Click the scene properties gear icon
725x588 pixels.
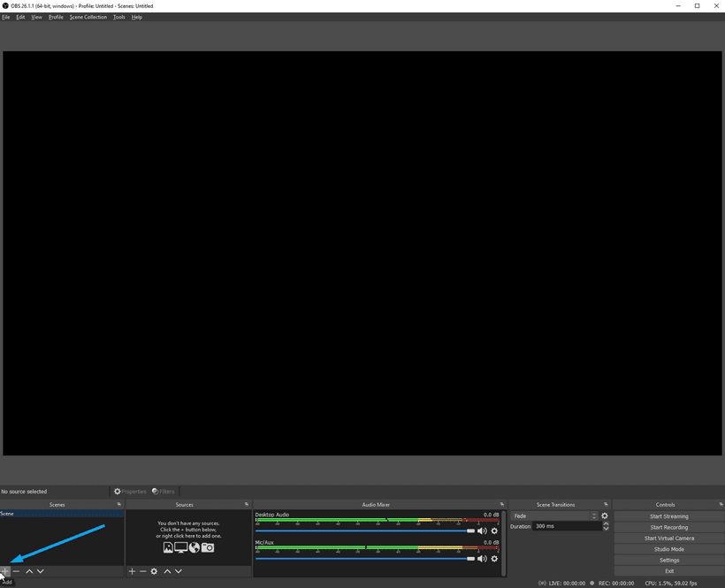pos(154,570)
